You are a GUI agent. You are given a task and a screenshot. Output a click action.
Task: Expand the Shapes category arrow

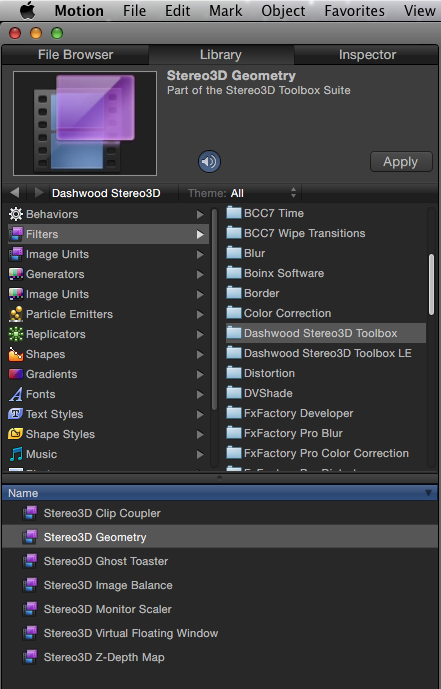[x=200, y=355]
